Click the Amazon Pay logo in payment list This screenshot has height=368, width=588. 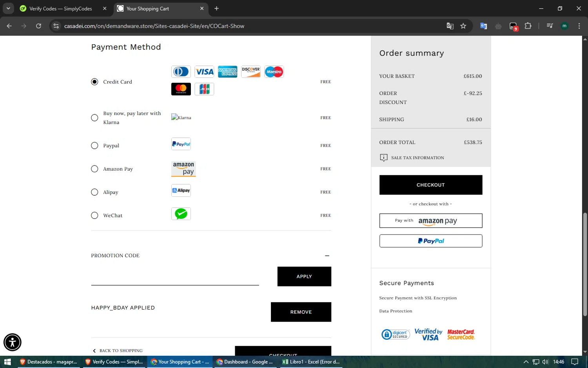183,169
